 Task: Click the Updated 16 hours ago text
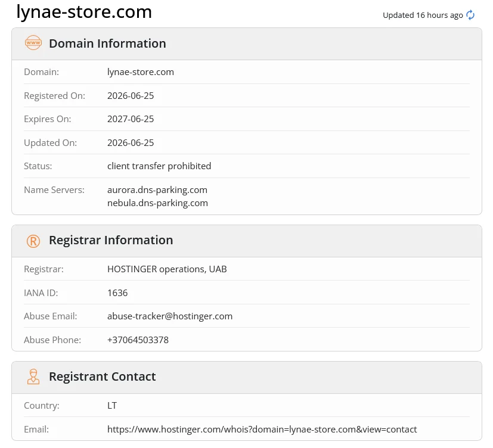(423, 15)
